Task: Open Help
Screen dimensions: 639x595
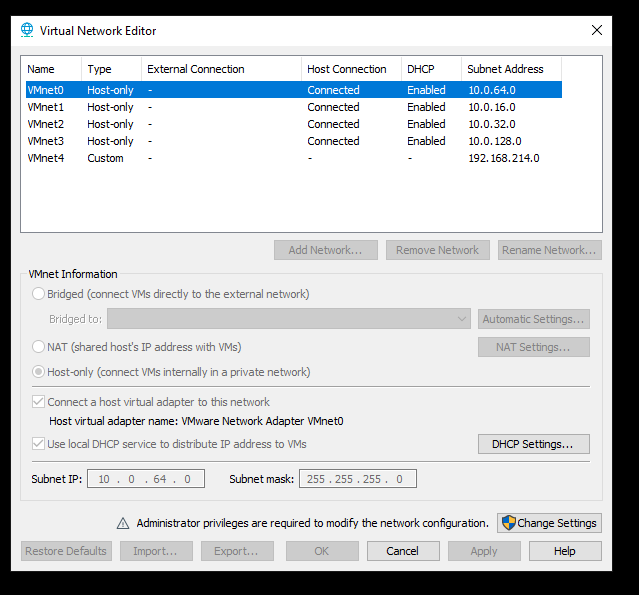Action: pos(565,551)
